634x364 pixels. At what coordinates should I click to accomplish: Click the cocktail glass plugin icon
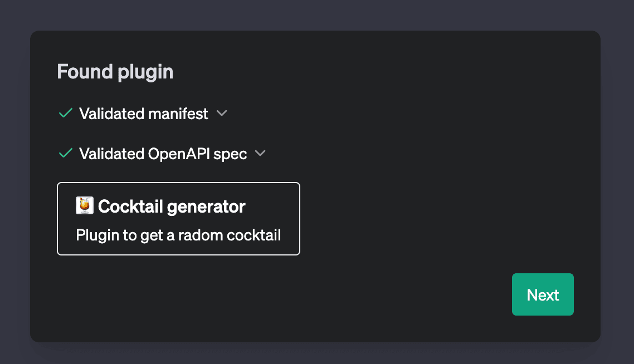(x=85, y=206)
